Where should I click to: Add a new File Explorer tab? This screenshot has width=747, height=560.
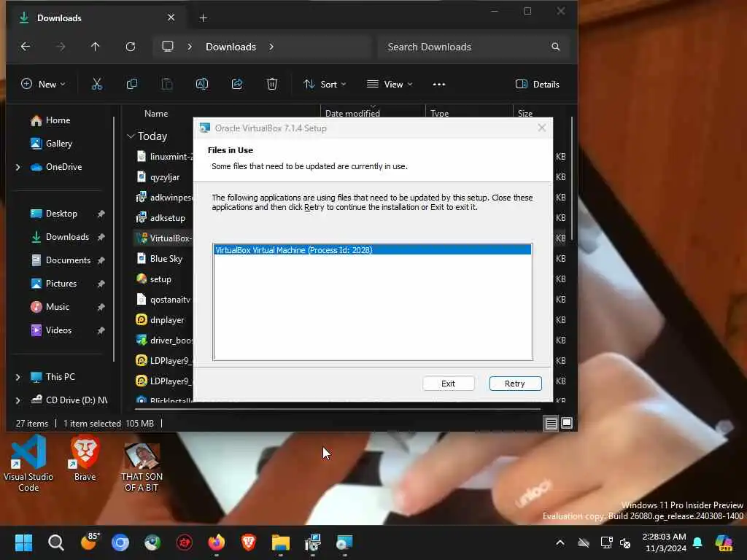203,18
